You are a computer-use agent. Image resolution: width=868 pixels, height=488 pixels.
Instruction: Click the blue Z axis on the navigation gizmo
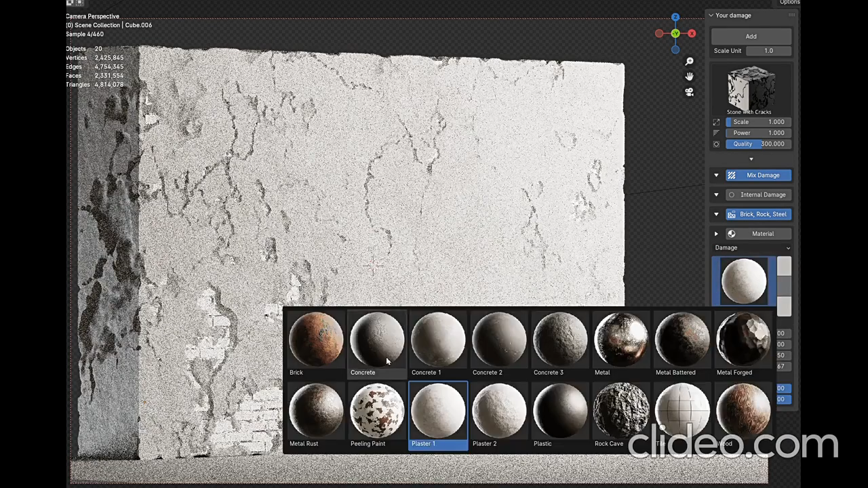pos(675,16)
